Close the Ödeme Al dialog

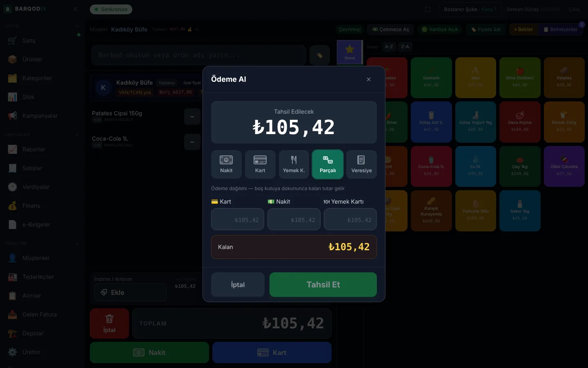[369, 79]
